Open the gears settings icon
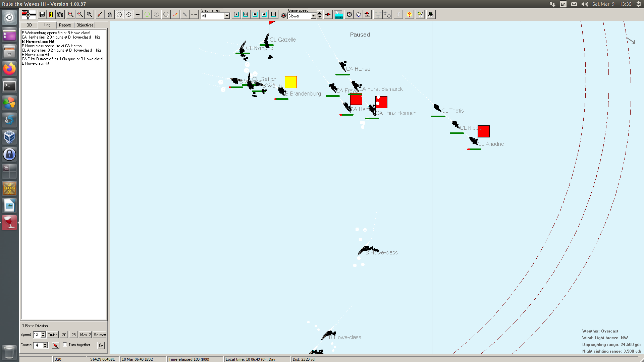The height and width of the screenshot is (362, 644). [x=60, y=14]
